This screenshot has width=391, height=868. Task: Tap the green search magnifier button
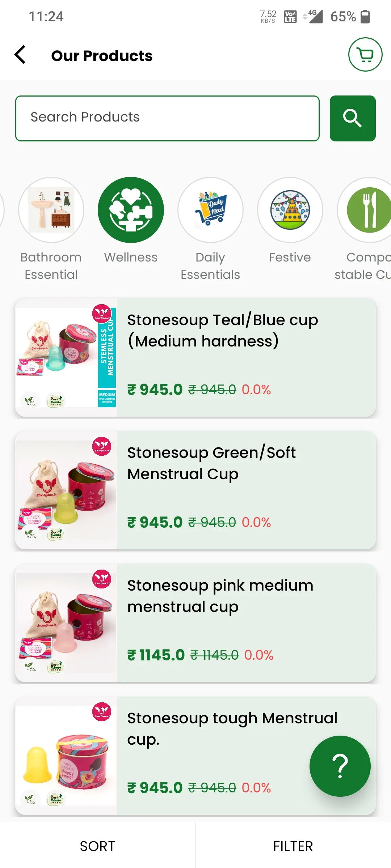pos(353,118)
